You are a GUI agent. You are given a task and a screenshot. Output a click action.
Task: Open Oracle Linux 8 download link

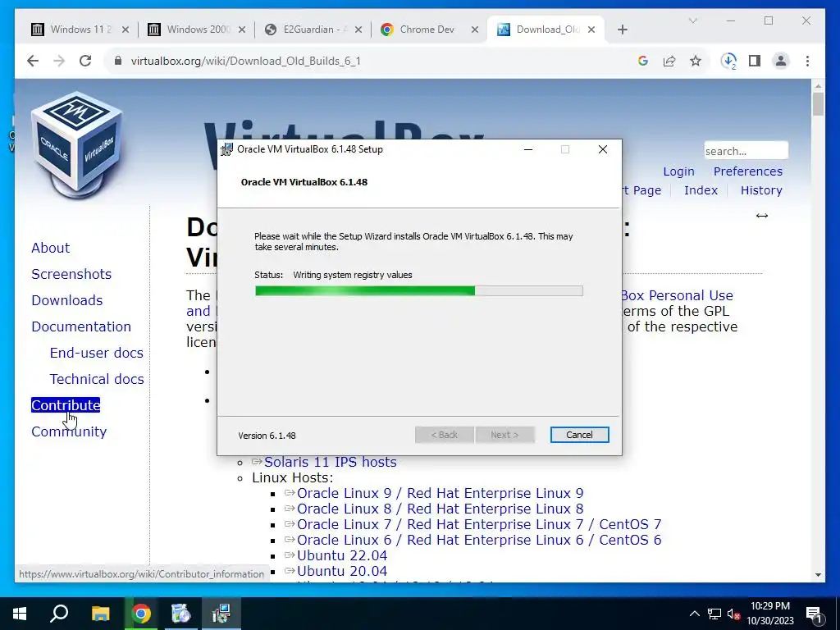click(440, 509)
